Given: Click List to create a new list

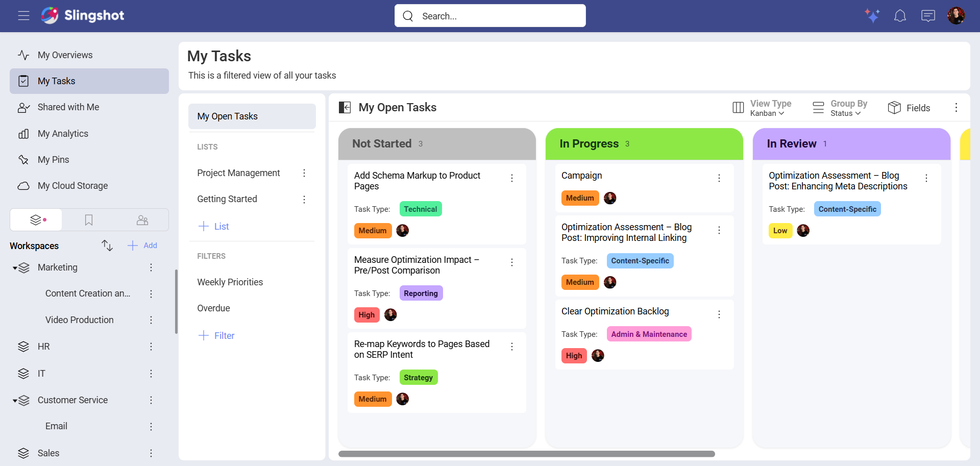Looking at the screenshot, I should click(x=213, y=226).
